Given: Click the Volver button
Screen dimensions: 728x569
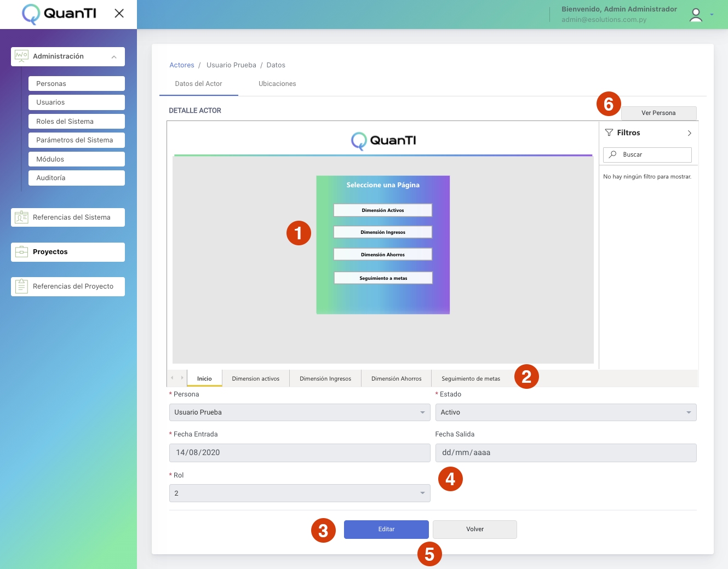Looking at the screenshot, I should [x=475, y=529].
